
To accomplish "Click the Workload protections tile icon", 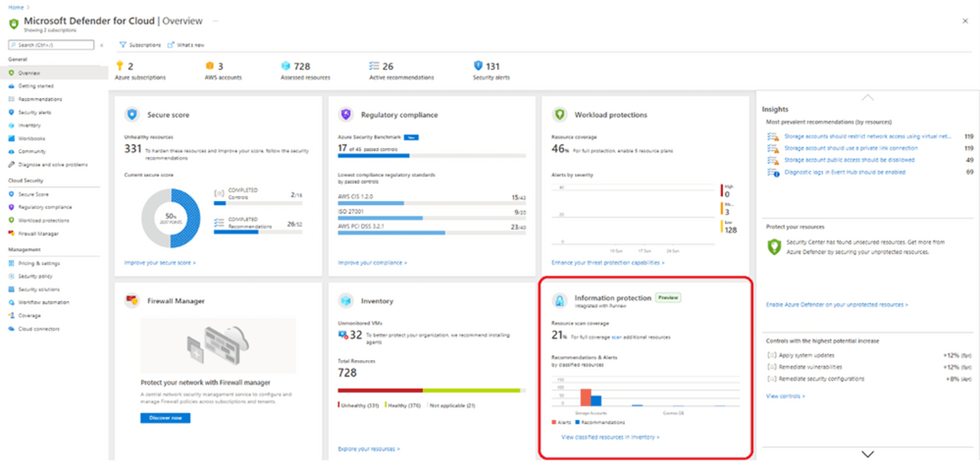I will (560, 115).
